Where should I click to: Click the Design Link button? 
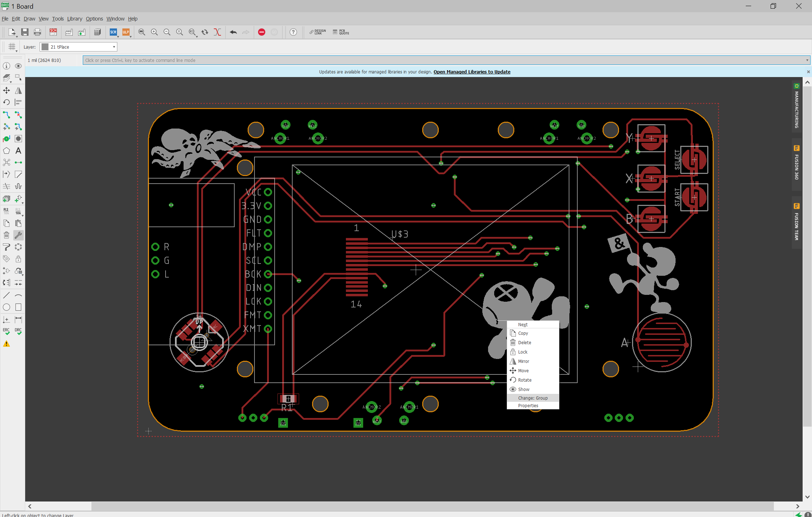click(318, 32)
